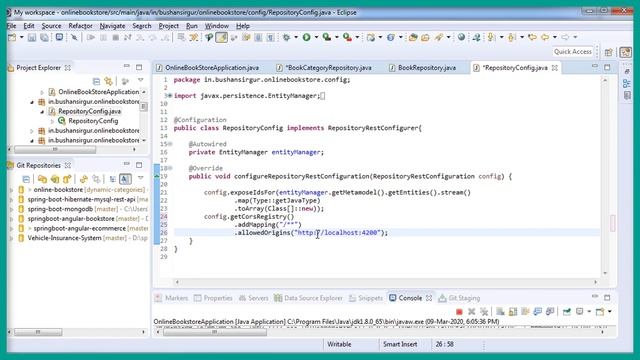Click Project Explorer horizontal scrollbar thumb

coord(56,149)
